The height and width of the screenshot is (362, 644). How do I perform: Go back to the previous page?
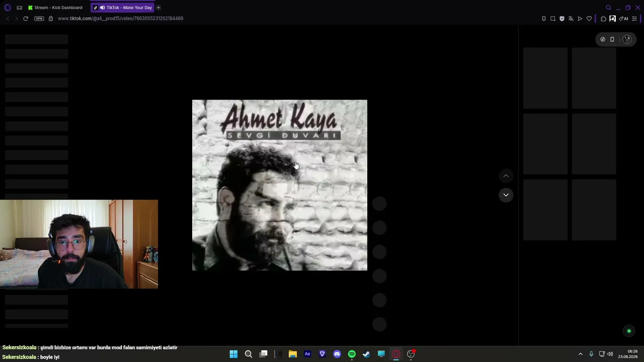[x=8, y=19]
